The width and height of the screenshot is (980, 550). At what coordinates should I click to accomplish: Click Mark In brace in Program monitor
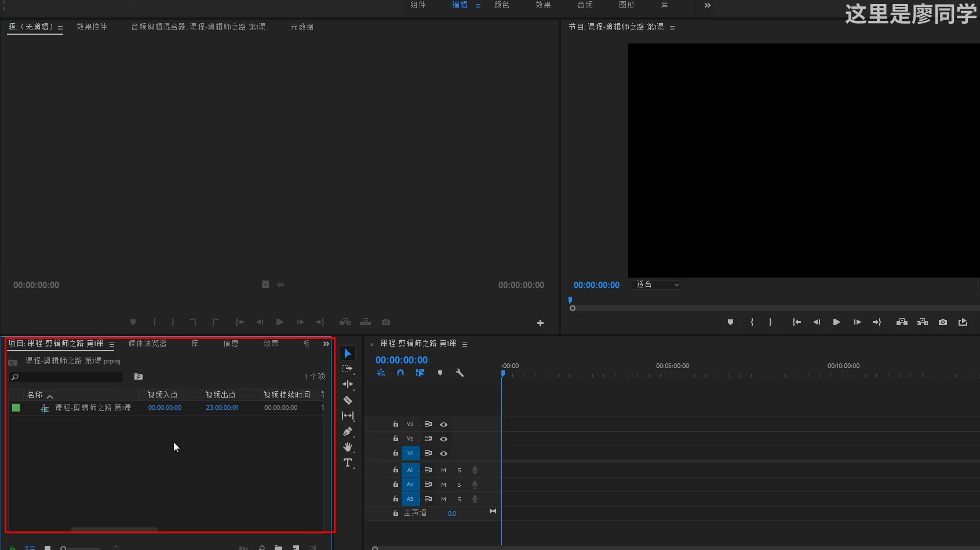click(x=752, y=322)
